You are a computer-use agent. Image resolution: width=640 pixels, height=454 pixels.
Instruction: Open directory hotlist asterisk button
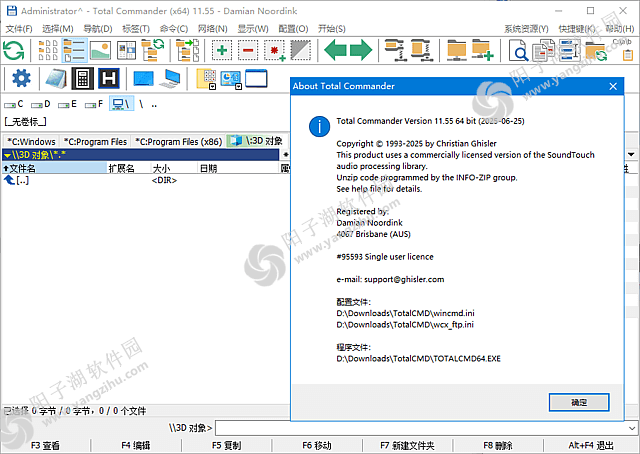click(x=285, y=155)
